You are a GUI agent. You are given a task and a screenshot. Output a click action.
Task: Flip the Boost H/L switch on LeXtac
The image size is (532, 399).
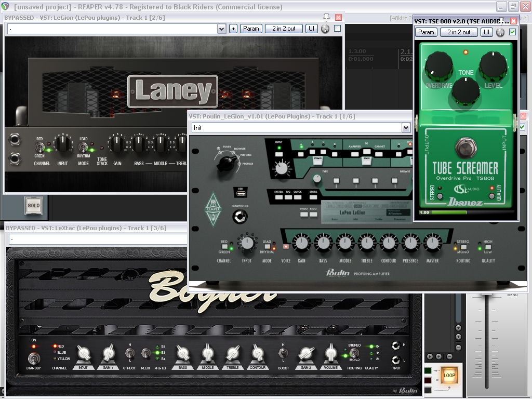click(x=283, y=353)
